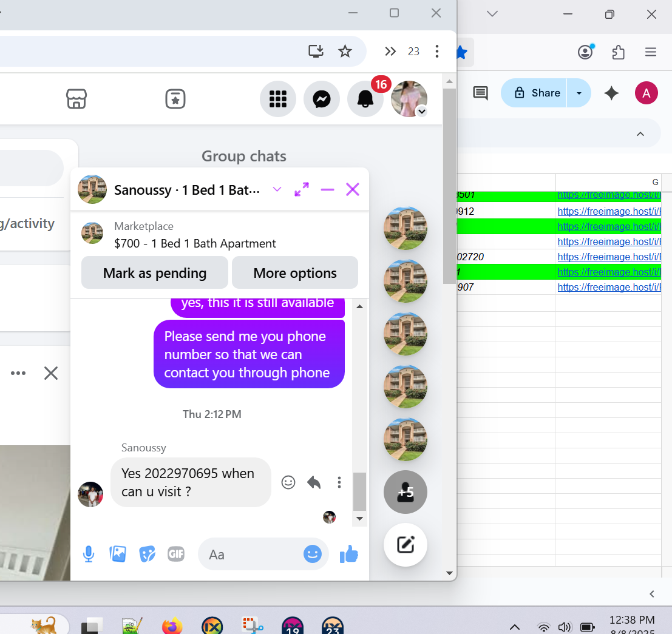Show hidden system tray icons
This screenshot has width=672, height=634.
pyautogui.click(x=515, y=627)
